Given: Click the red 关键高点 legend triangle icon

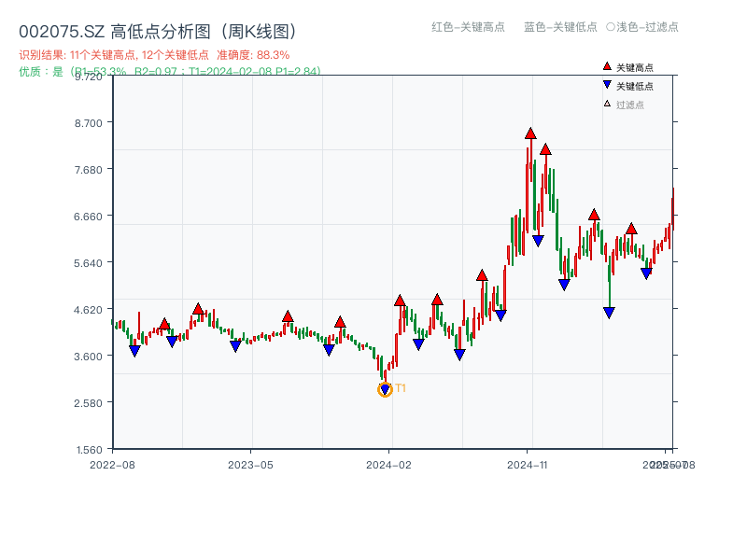Looking at the screenshot, I should coord(607,66).
